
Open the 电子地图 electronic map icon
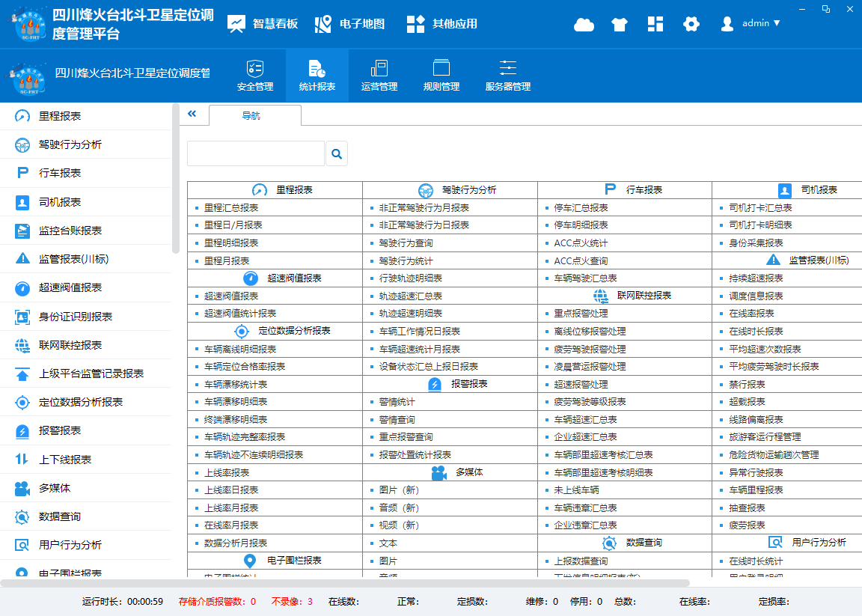point(323,23)
